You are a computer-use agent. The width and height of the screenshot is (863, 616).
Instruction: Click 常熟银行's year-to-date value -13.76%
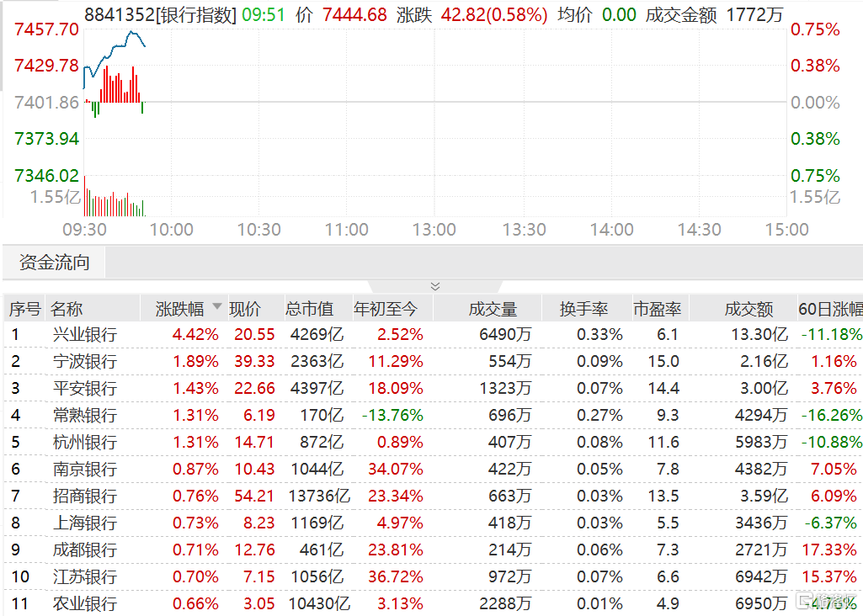[392, 415]
